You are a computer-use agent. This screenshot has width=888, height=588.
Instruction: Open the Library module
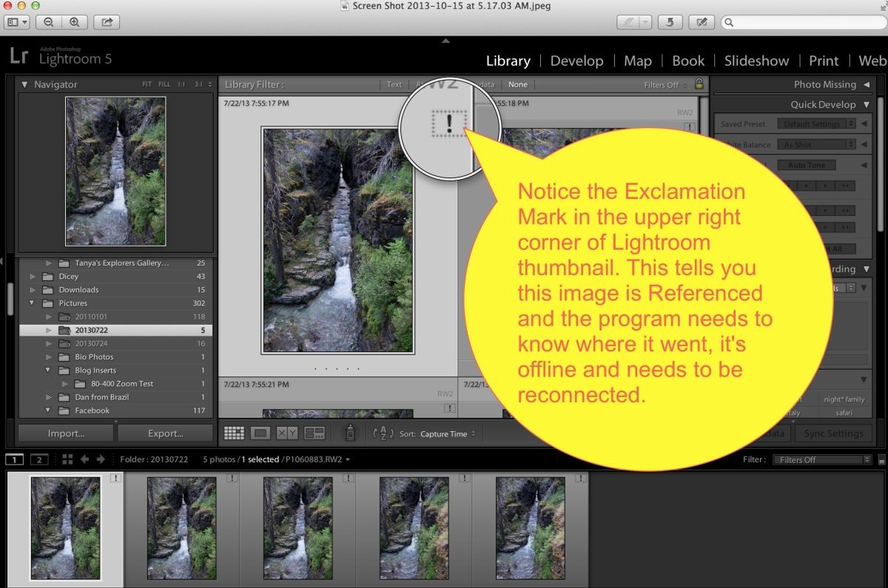point(508,61)
